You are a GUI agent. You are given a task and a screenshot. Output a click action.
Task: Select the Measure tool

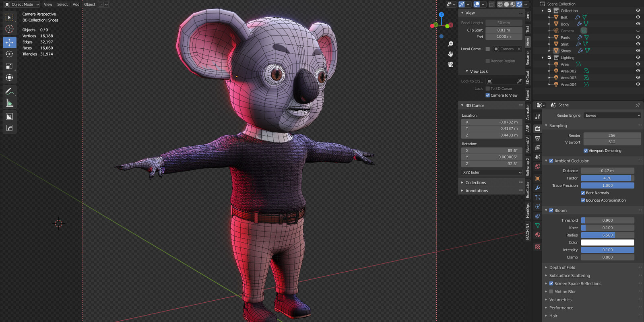click(9, 103)
